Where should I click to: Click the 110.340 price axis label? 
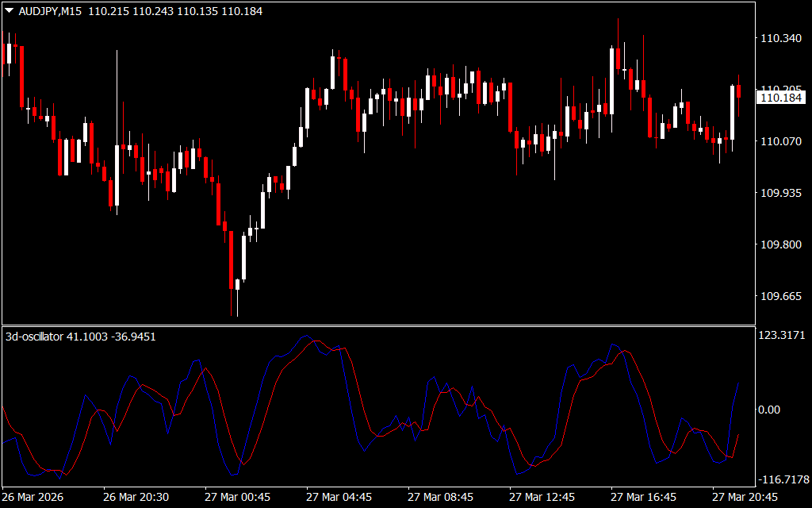779,38
